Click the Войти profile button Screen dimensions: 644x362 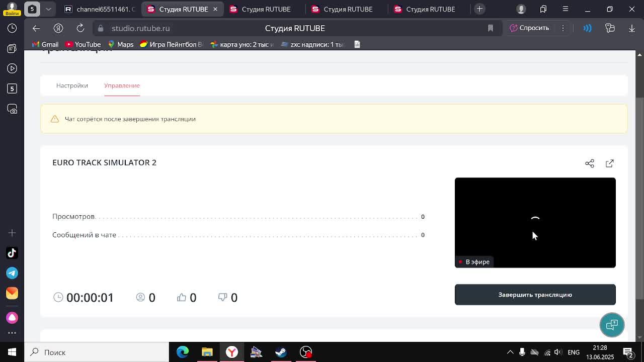[12, 9]
